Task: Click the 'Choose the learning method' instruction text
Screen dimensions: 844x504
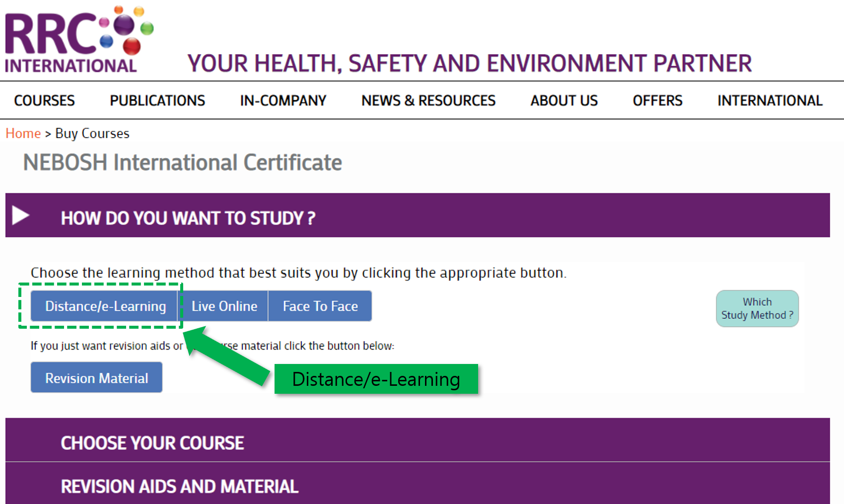Action: point(298,273)
